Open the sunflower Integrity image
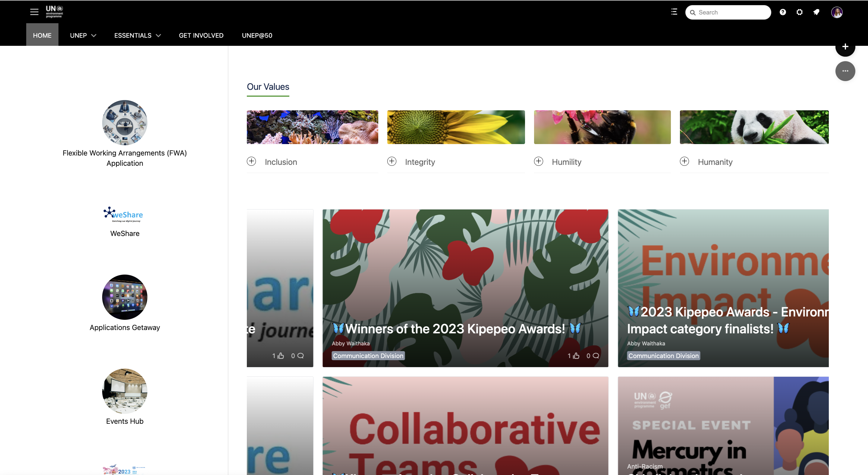This screenshot has width=868, height=475. pos(456,127)
